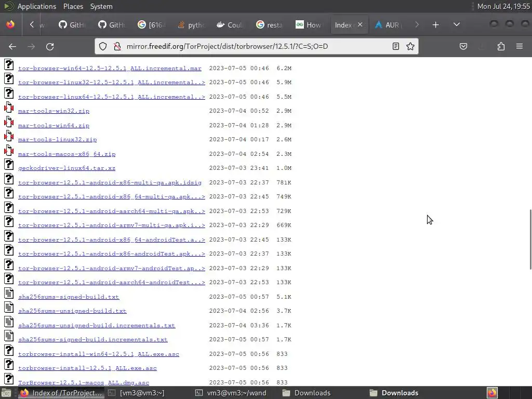Image resolution: width=532 pixels, height=399 pixels.
Task: Move tab strip left with the arrow
Action: [32, 24]
